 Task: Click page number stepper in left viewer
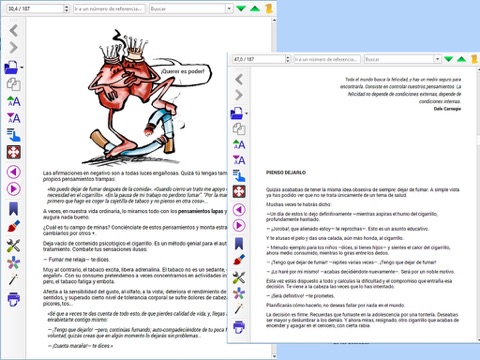pyautogui.click(x=66, y=9)
